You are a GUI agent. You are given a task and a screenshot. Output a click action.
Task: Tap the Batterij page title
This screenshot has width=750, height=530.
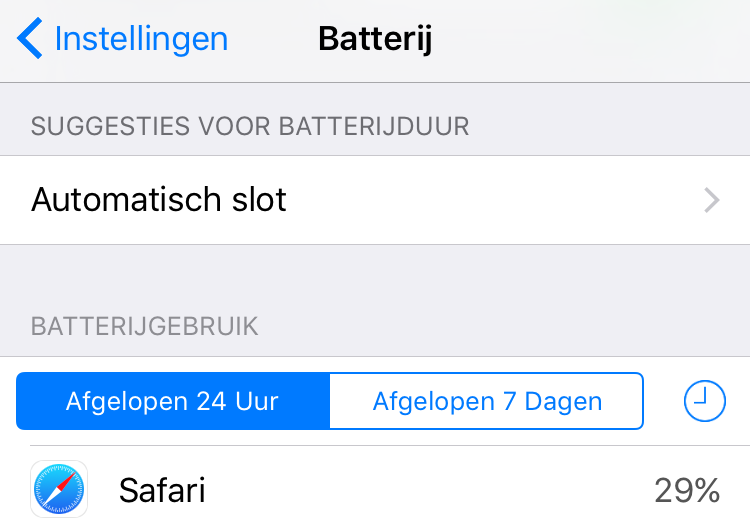click(x=374, y=40)
